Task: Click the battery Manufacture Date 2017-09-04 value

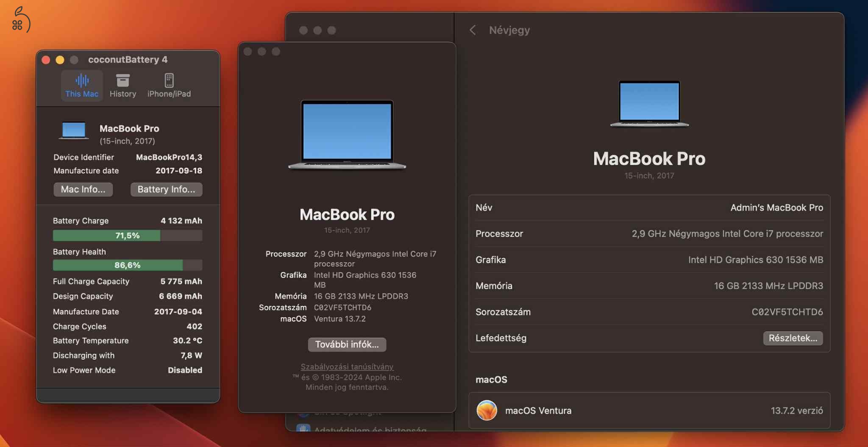Action: [178, 311]
